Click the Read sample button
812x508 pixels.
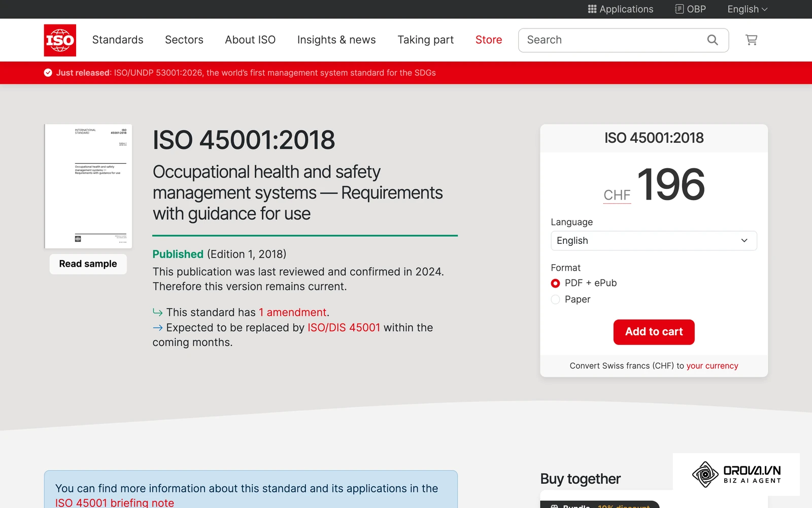88,264
